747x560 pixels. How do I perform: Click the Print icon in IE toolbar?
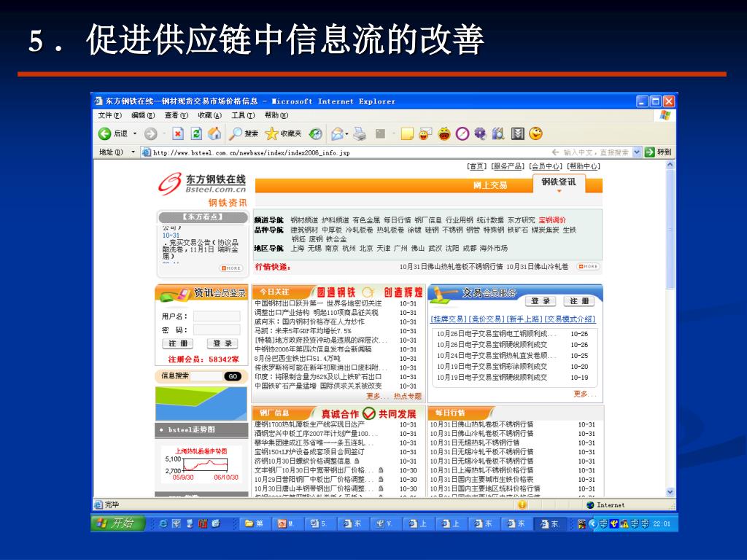(360, 134)
